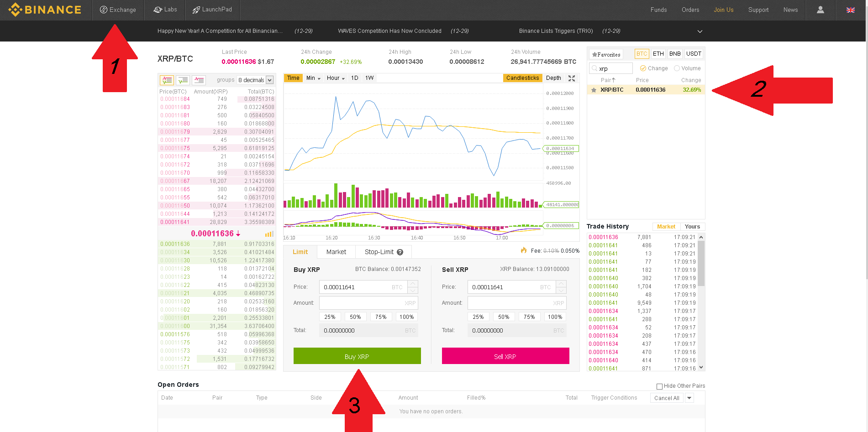Open the Exchange menu

coord(118,10)
